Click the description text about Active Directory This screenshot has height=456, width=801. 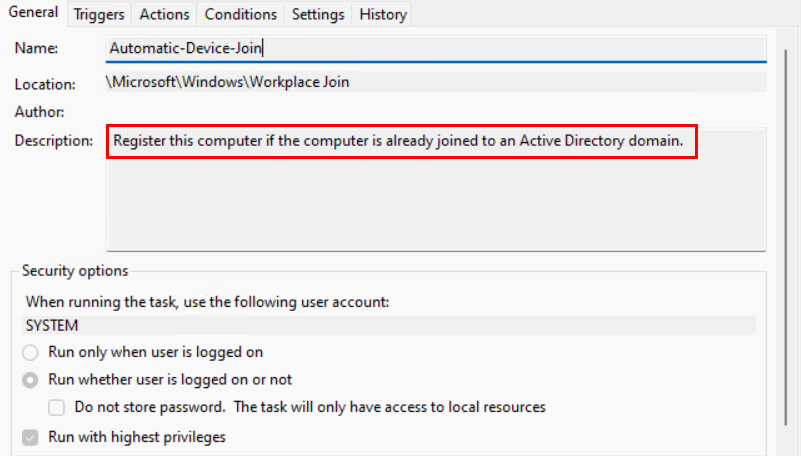[398, 141]
